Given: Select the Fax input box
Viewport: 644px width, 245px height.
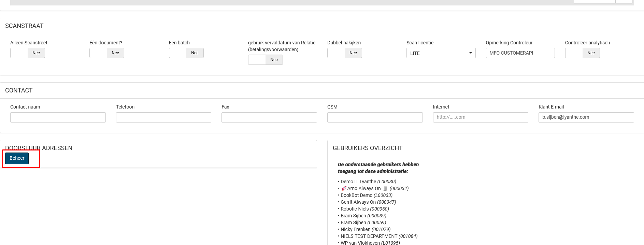Looking at the screenshot, I should coord(269,117).
